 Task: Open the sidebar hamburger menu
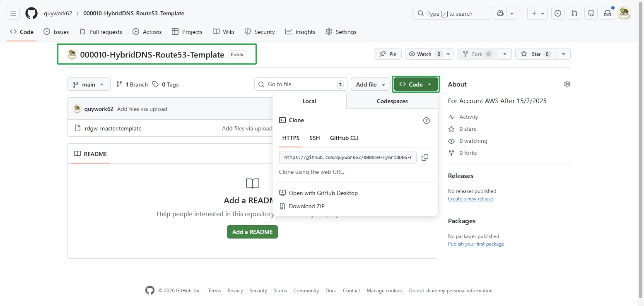13,13
